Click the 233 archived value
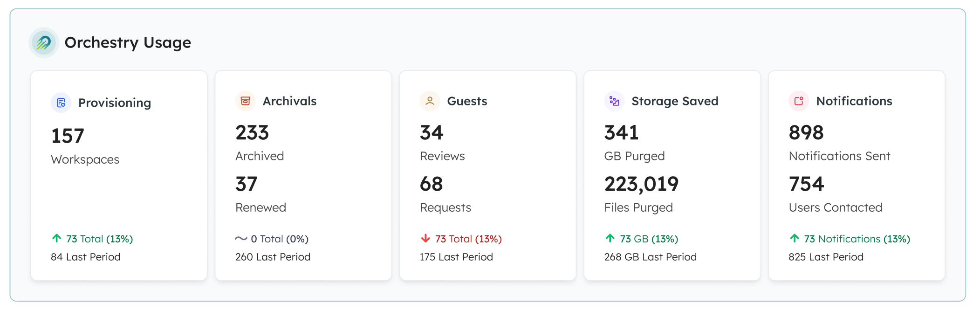Image resolution: width=980 pixels, height=310 pixels. [252, 133]
